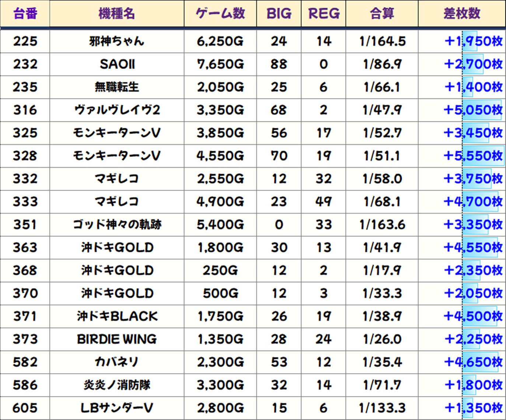Click the BIG column header
Image resolution: width=506 pixels, height=420 pixels.
pos(279,14)
